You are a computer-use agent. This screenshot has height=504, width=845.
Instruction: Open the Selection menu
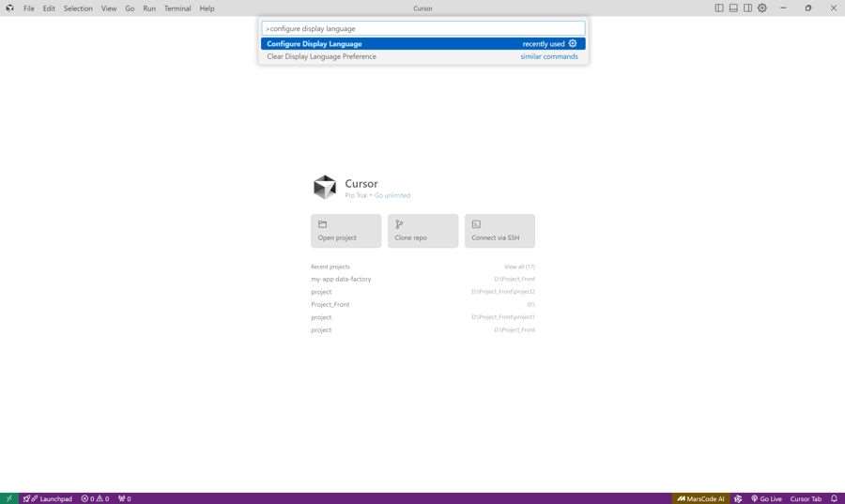(x=78, y=8)
